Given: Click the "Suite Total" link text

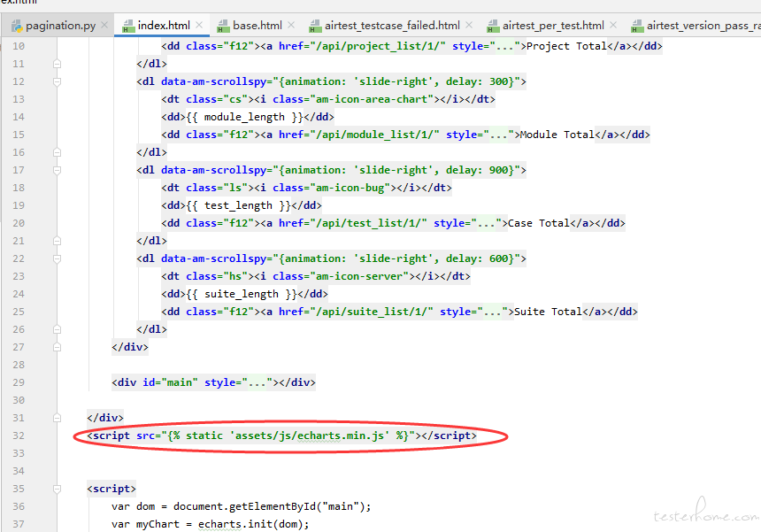Looking at the screenshot, I should pos(548,312).
